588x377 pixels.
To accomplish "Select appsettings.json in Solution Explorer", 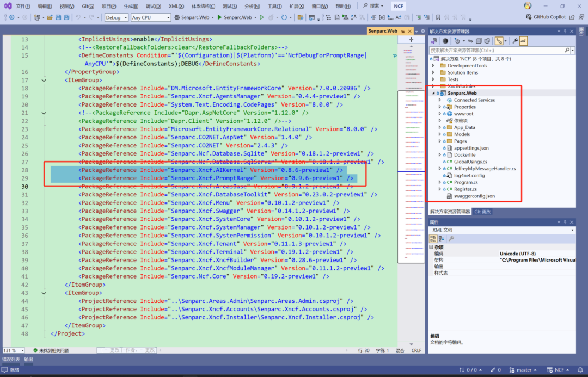I will [x=471, y=148].
